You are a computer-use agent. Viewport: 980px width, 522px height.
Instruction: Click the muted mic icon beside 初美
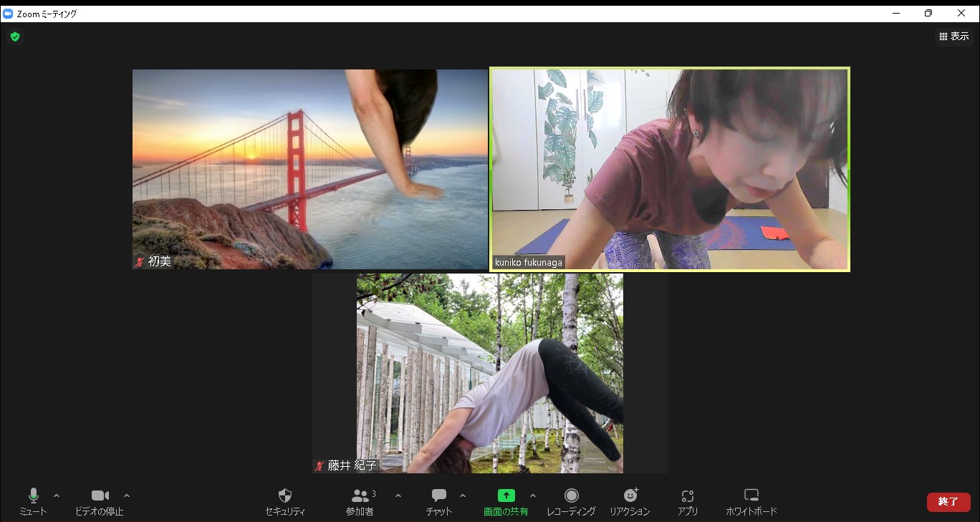click(x=140, y=262)
